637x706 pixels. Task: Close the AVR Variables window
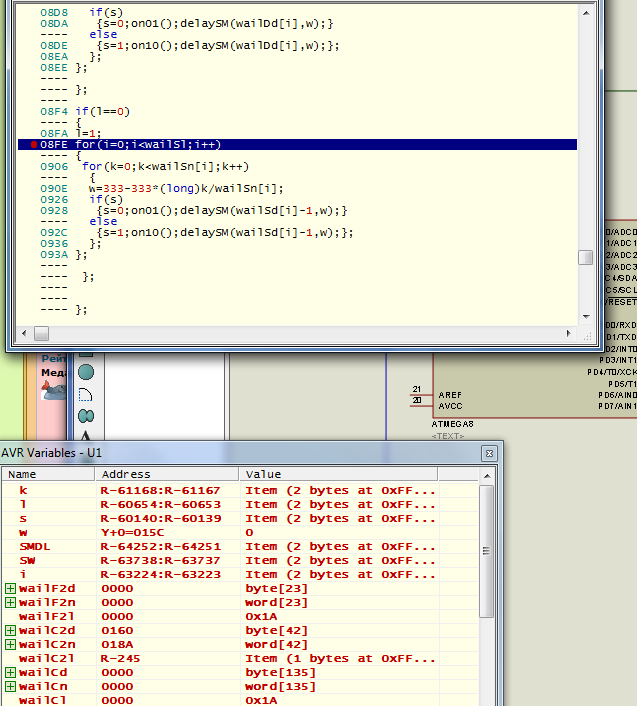(489, 453)
